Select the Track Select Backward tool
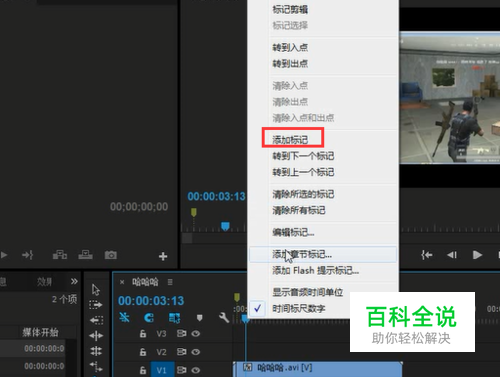Viewport: 500px width, 377px height. 96,320
